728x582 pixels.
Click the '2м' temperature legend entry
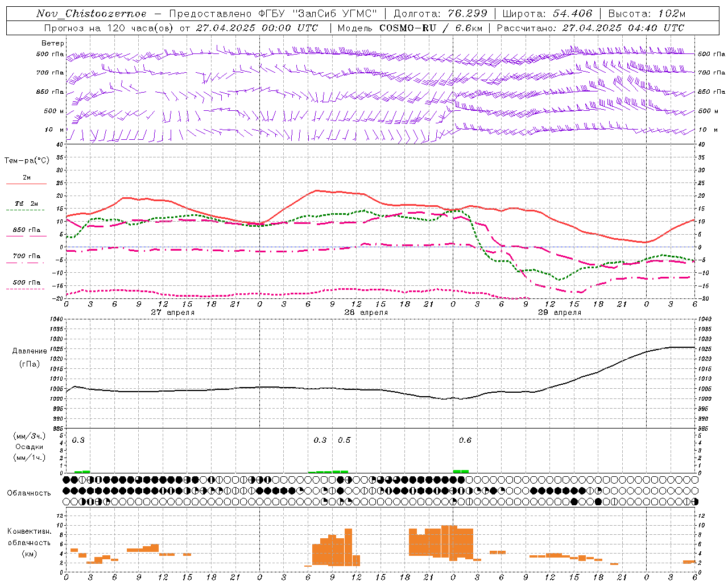27,178
